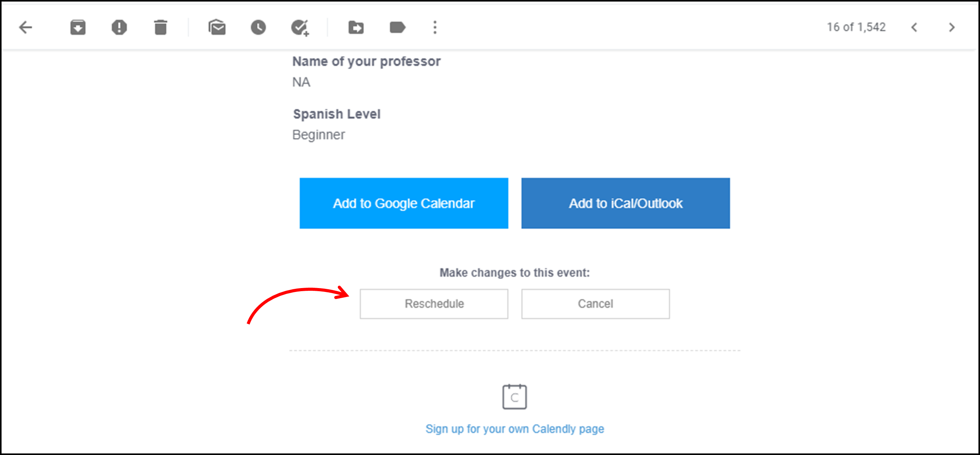Click the 'Beginner' level value

coord(318,135)
